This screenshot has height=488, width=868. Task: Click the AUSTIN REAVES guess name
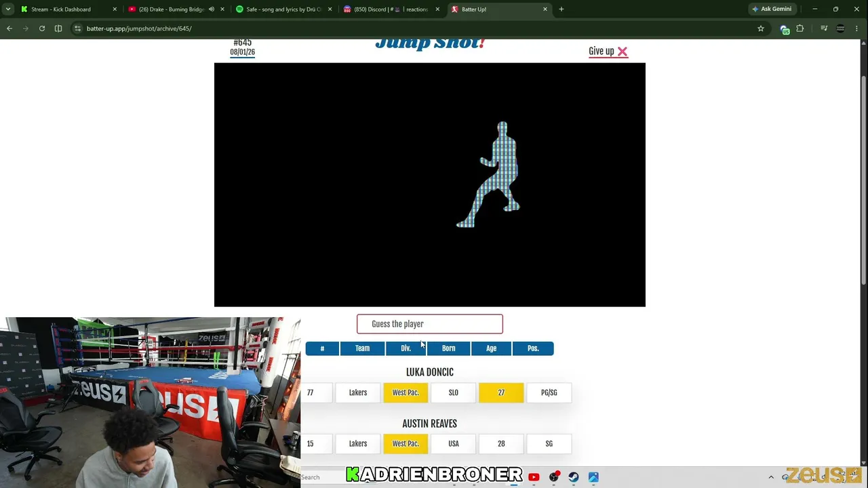[430, 424]
